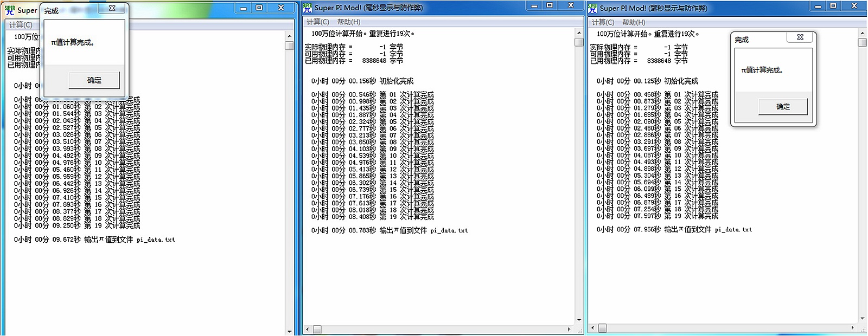The image size is (868, 336).
Task: Click the scroll-down arrow in the middle window's vertical scrollbar
Action: point(579,320)
